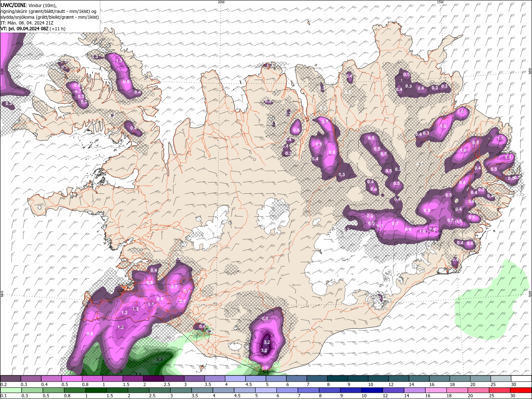Click the '0.4' value under the upper legend
532x399 pixels.
pos(44,384)
